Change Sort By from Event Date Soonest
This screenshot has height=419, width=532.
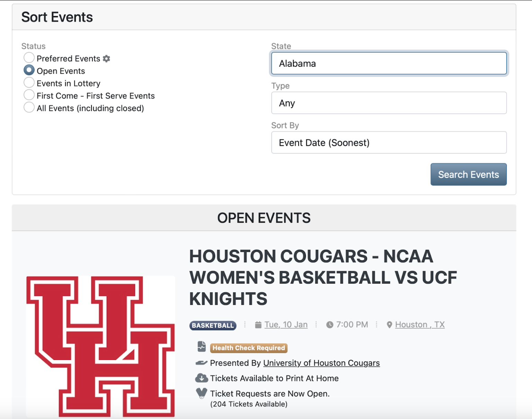389,142
